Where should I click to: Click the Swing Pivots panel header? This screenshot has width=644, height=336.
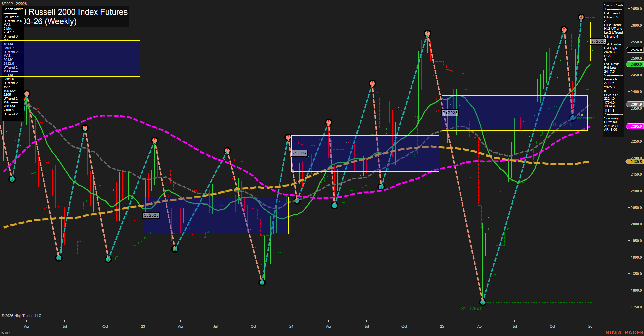613,5
